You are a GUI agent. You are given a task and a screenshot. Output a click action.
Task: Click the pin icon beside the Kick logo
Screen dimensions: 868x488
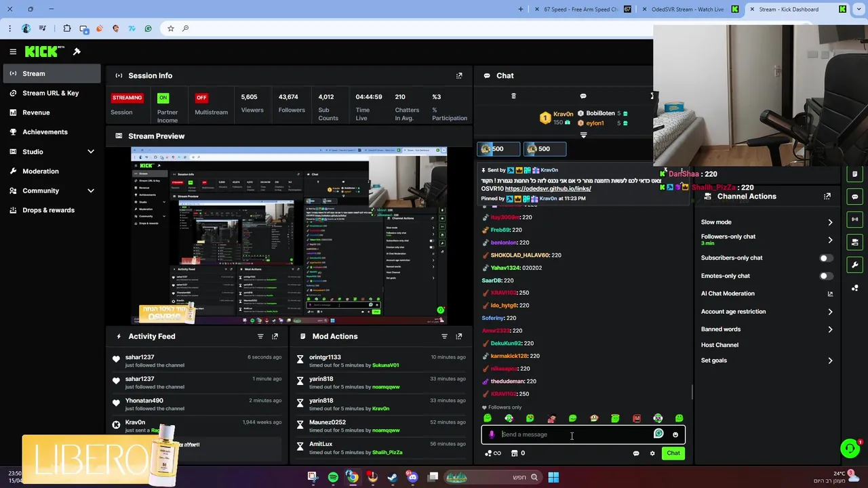click(x=77, y=52)
